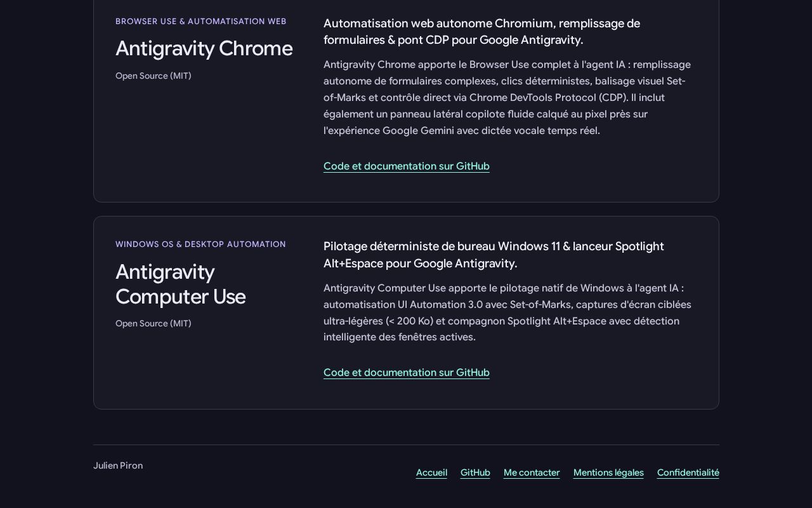Click the Me contacter footer link
Image resolution: width=812 pixels, height=508 pixels.
pos(532,472)
